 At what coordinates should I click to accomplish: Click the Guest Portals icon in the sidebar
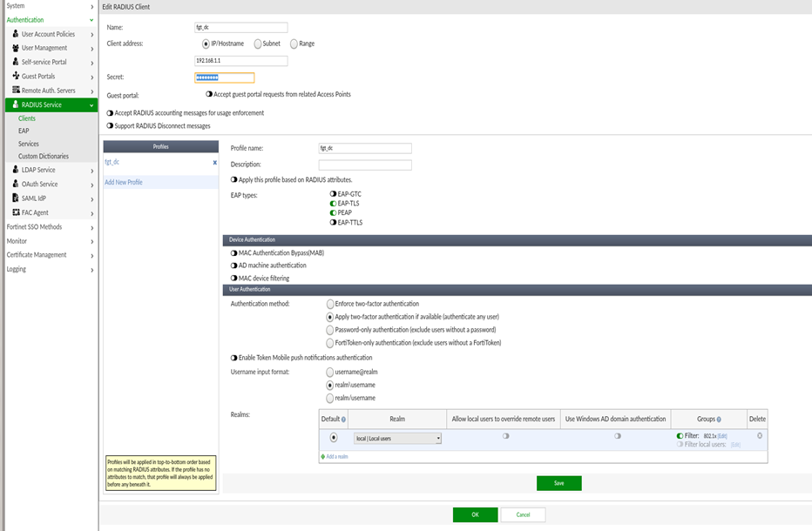(16, 76)
